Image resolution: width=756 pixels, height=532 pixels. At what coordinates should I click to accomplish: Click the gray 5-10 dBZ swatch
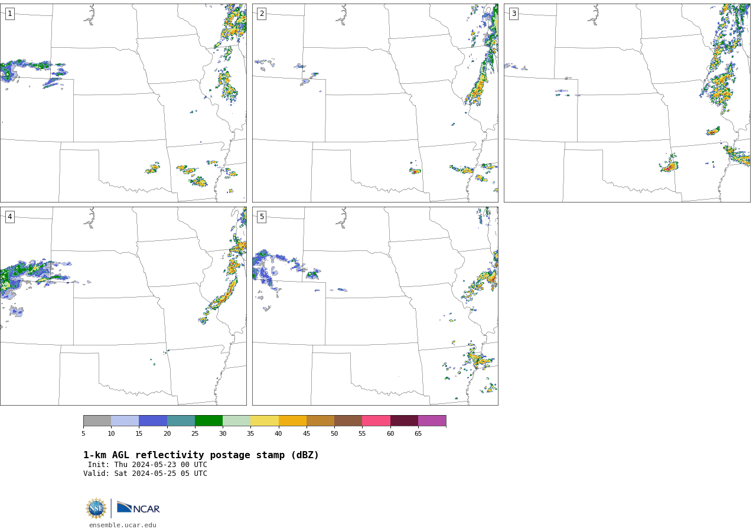pyautogui.click(x=97, y=421)
